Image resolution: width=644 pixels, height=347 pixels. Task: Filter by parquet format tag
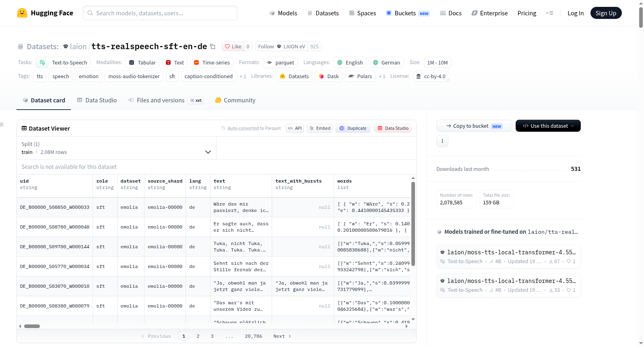coord(281,62)
